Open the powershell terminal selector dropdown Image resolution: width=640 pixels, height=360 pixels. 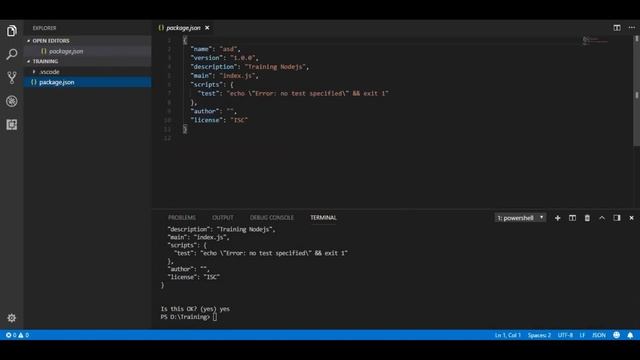[520, 218]
